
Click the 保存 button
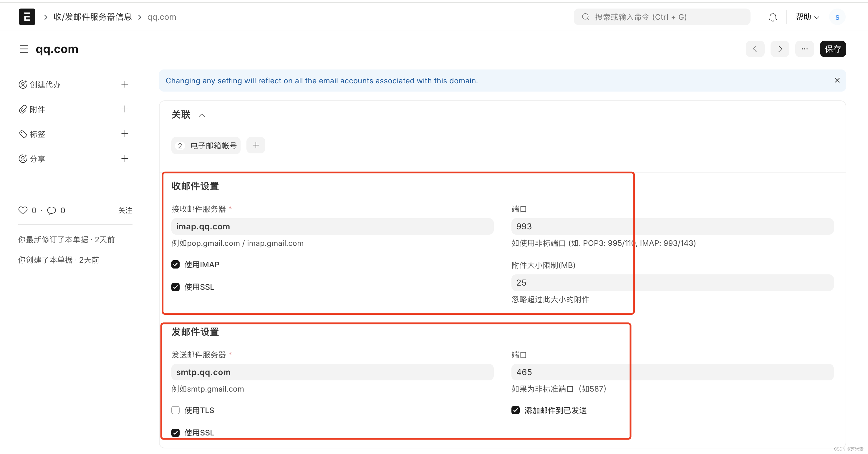tap(833, 49)
